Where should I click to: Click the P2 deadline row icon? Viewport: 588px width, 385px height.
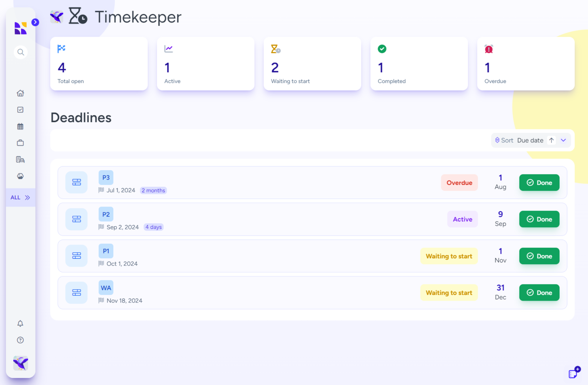[x=76, y=219]
